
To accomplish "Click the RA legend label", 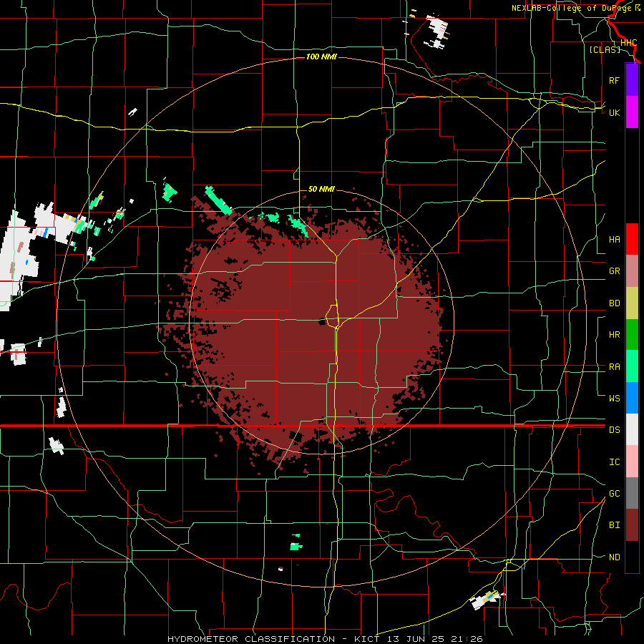I will tap(614, 367).
